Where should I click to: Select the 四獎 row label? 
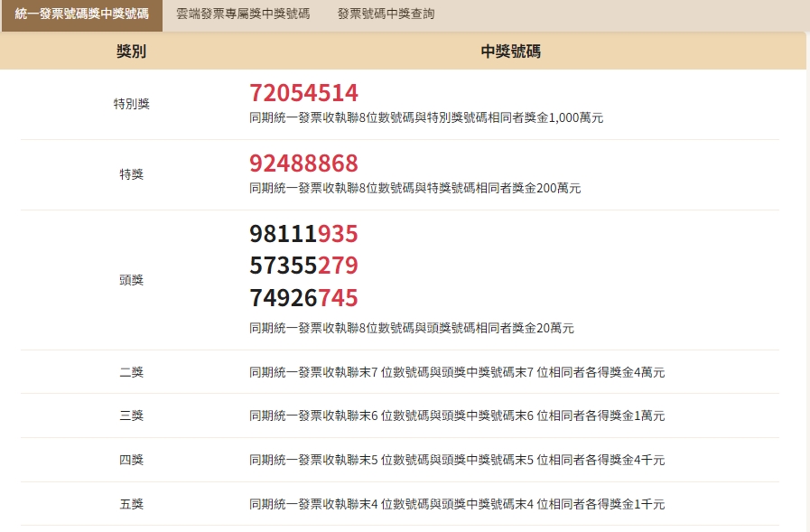coord(131,460)
